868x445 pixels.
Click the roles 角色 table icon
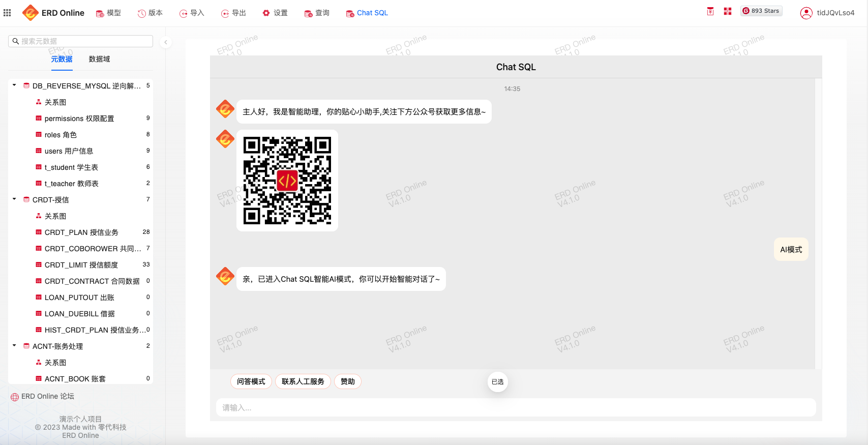coord(39,135)
